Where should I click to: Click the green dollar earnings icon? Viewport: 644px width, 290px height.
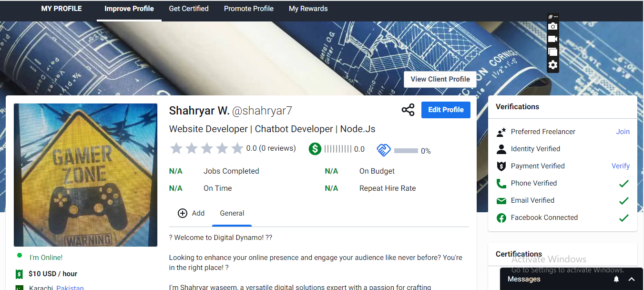(315, 149)
